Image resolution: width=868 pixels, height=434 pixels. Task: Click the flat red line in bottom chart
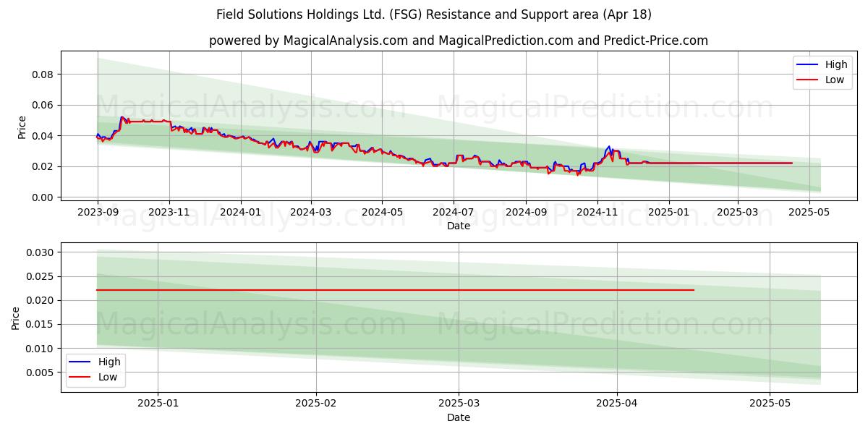click(395, 290)
